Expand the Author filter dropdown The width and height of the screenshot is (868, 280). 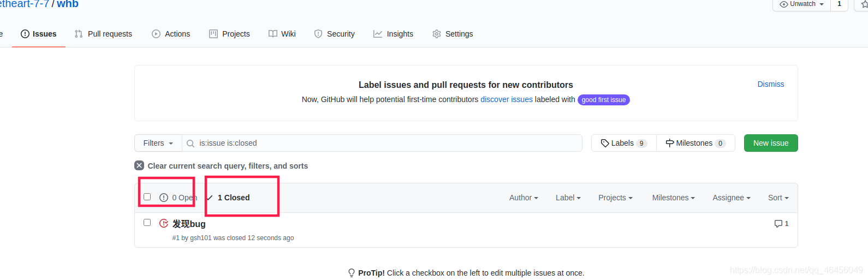[524, 198]
